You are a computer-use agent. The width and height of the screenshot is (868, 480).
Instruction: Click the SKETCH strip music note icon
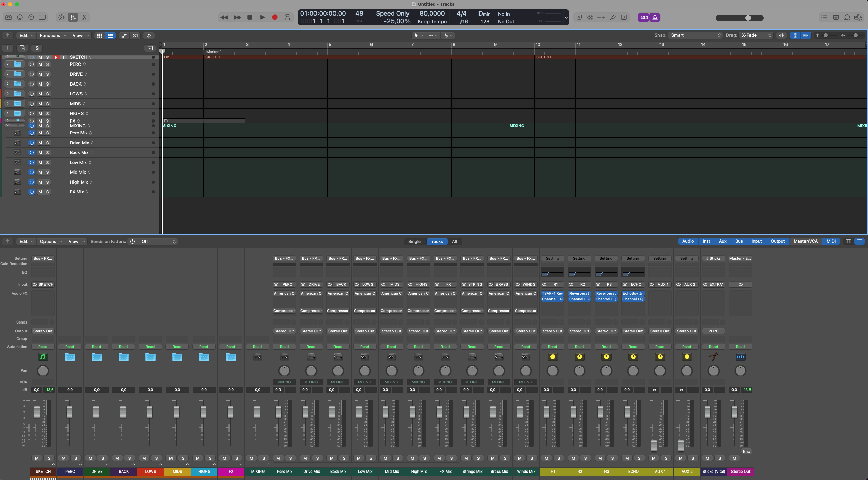coord(42,356)
